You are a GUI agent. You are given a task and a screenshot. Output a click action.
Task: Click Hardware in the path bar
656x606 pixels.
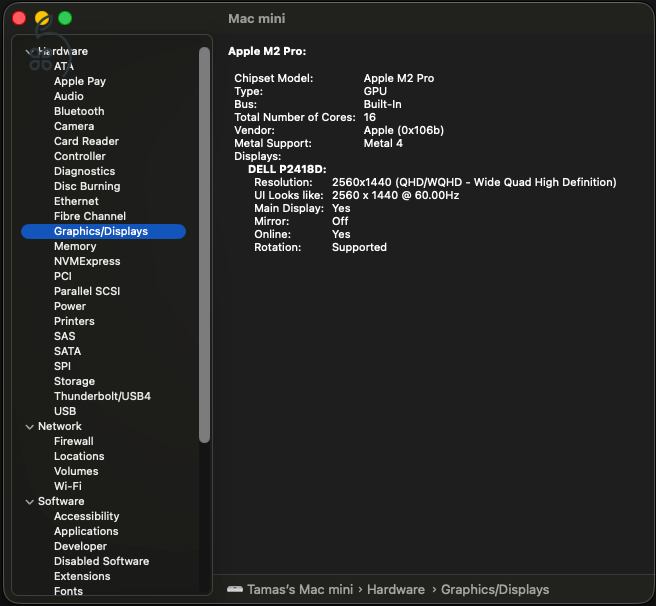pos(396,589)
